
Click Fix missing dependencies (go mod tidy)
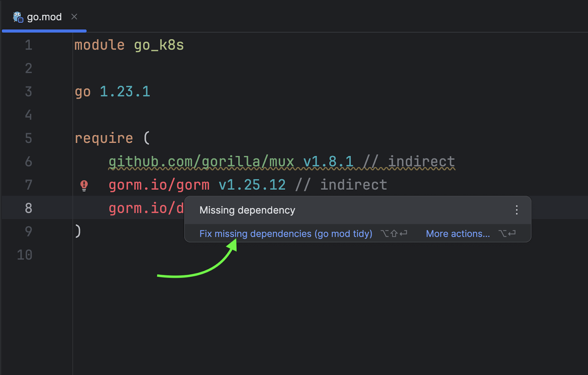pos(286,234)
